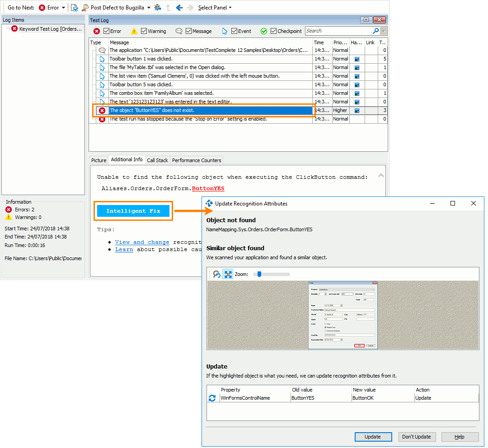488x448 pixels.
Task: Open the Picture tab
Action: tap(99, 160)
